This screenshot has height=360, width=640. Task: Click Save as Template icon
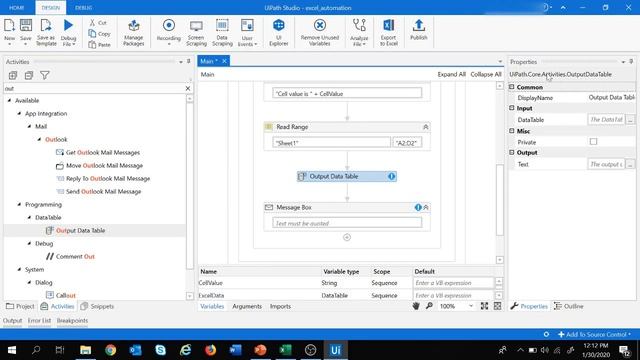click(x=46, y=26)
